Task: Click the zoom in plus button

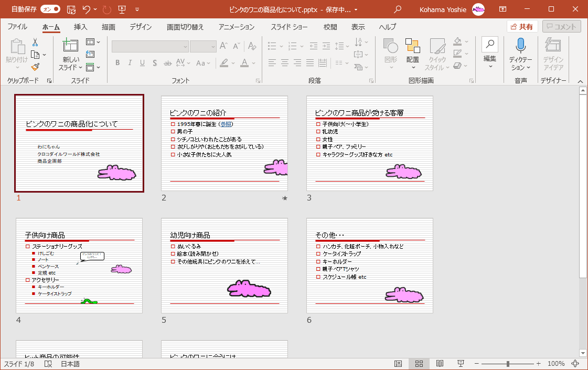Action: (x=539, y=364)
